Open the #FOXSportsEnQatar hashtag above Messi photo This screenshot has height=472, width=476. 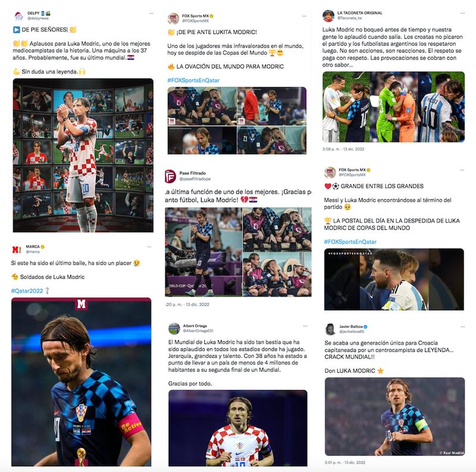(x=350, y=242)
